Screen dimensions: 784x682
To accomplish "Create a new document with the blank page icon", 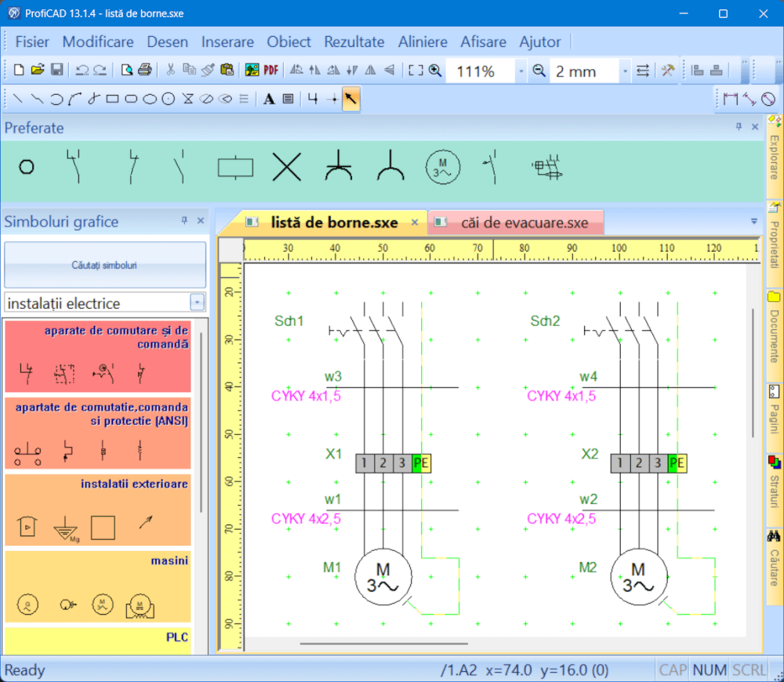I will [x=19, y=70].
